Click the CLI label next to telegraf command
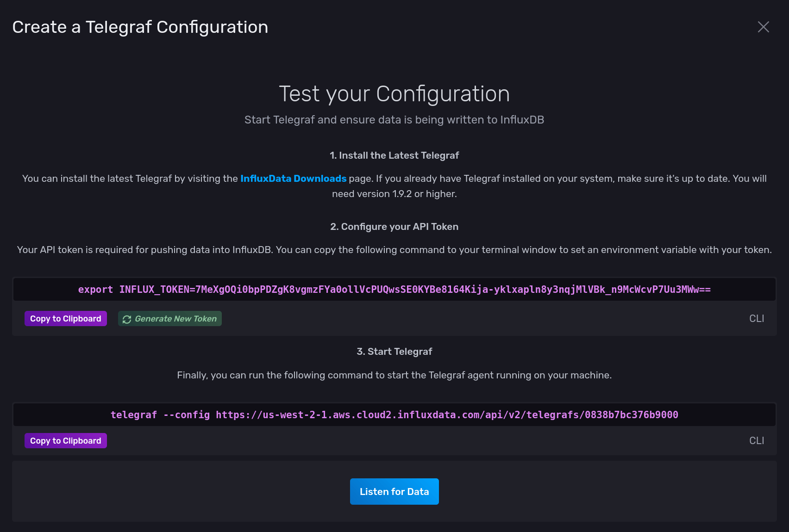This screenshot has width=789, height=532. [757, 440]
